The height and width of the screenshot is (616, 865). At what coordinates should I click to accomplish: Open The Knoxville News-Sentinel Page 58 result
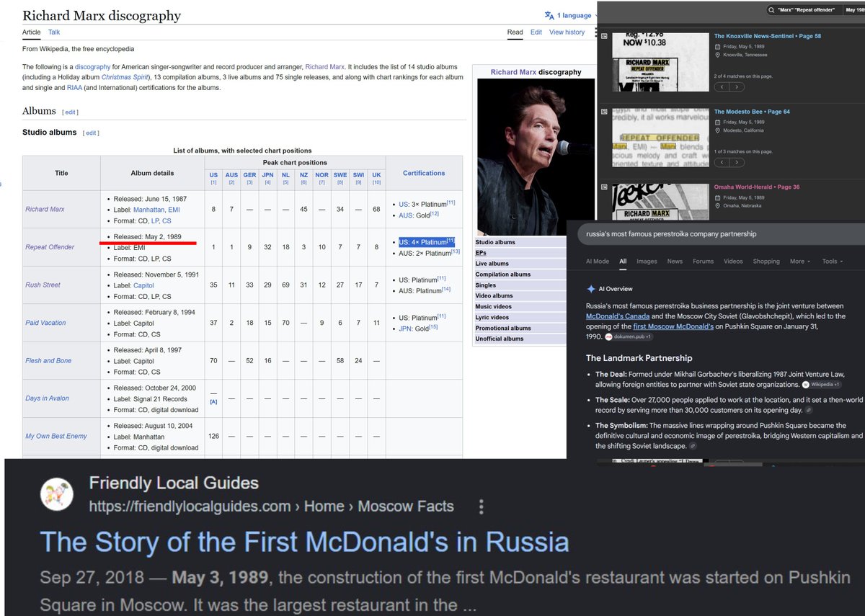[768, 36]
